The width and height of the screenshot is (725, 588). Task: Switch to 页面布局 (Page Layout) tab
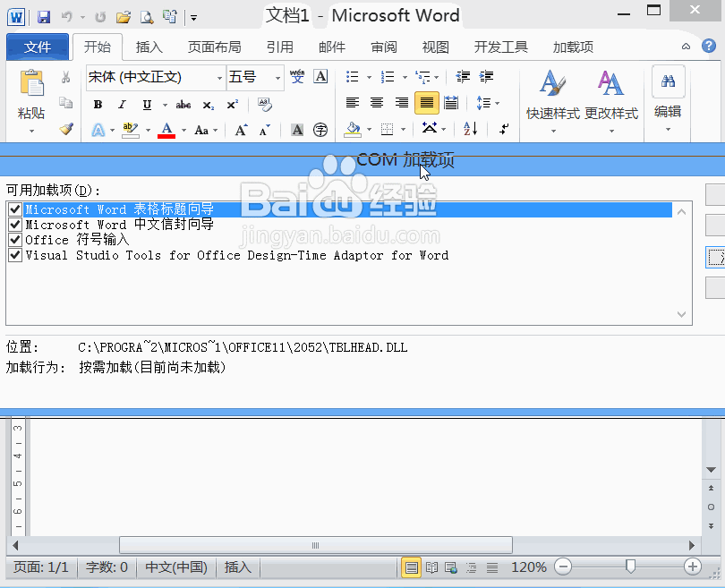point(214,47)
